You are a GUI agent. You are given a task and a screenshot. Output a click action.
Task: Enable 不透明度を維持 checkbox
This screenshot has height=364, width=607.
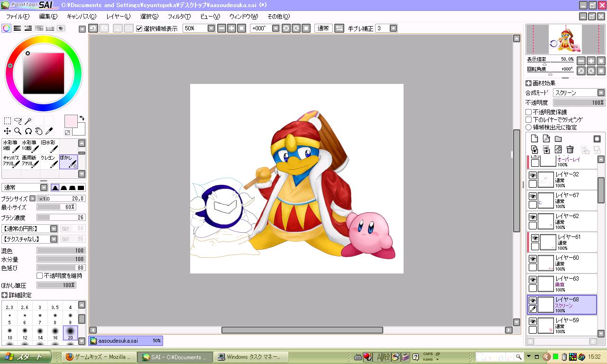pyautogui.click(x=40, y=276)
